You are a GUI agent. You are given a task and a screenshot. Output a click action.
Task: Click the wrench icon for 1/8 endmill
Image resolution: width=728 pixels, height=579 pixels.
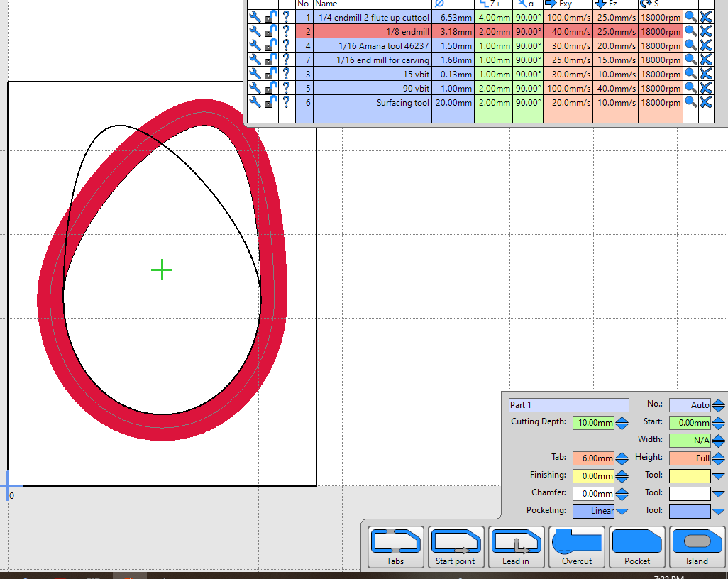[x=255, y=31]
